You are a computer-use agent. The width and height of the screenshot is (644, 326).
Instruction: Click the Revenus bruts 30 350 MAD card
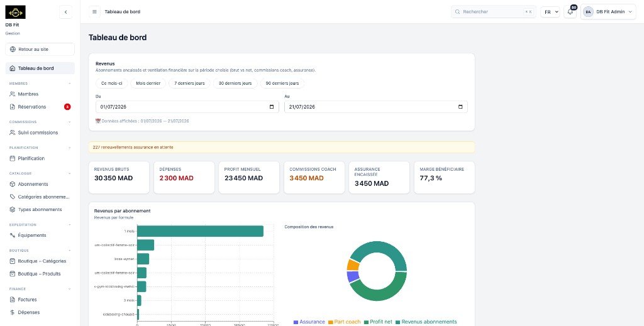(119, 177)
